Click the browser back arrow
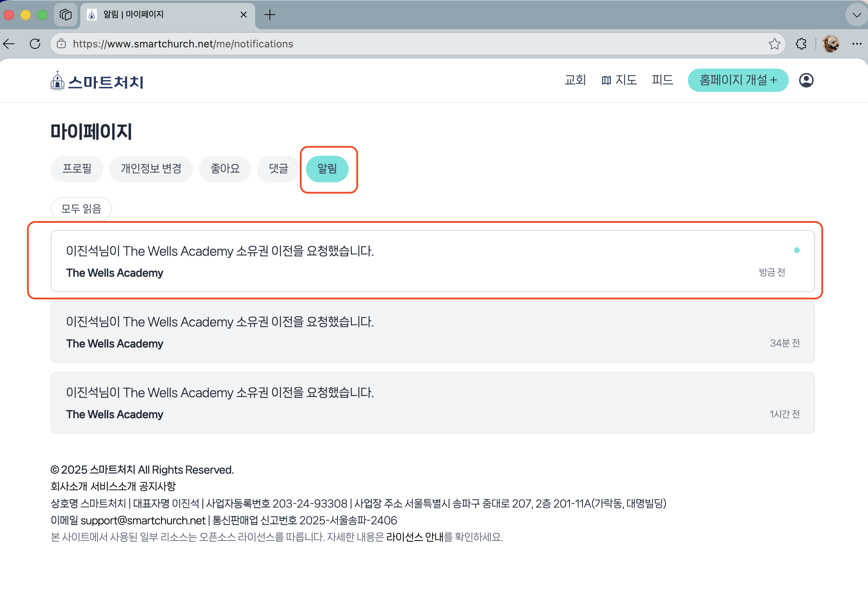 click(x=9, y=44)
